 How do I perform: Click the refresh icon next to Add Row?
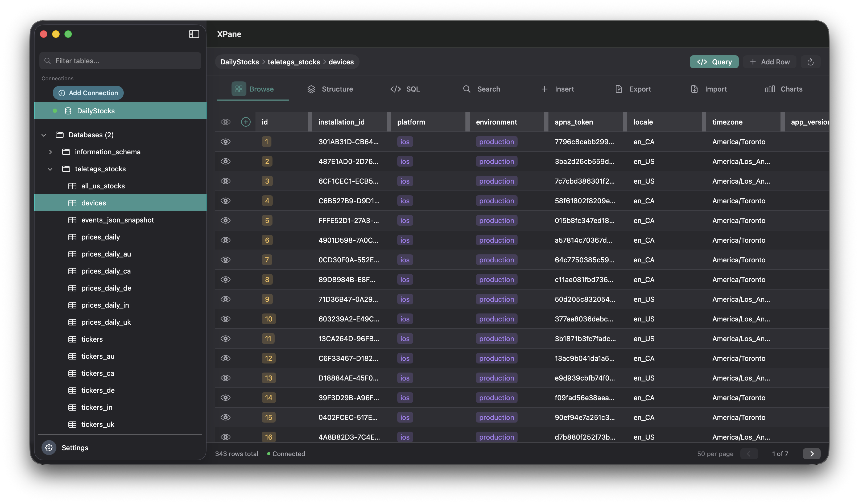(x=810, y=62)
